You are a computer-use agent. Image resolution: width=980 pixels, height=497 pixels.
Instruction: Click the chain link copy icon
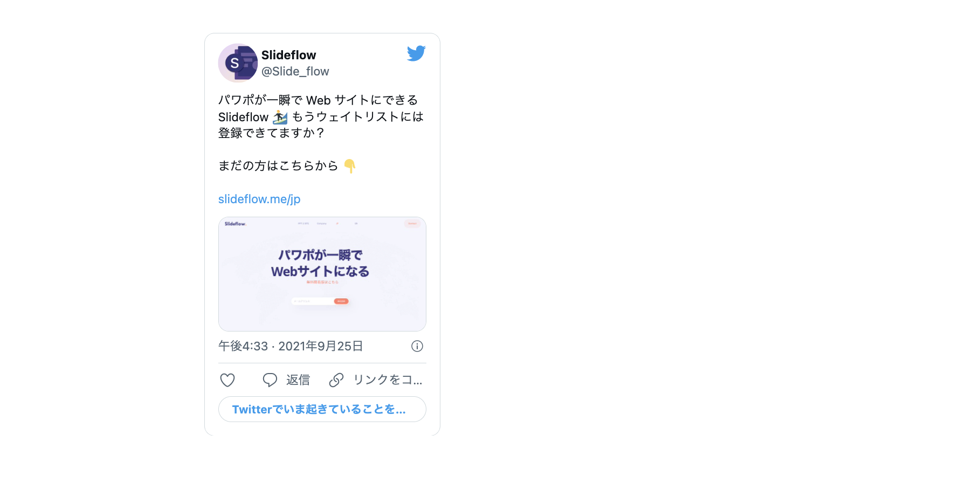[x=336, y=380]
